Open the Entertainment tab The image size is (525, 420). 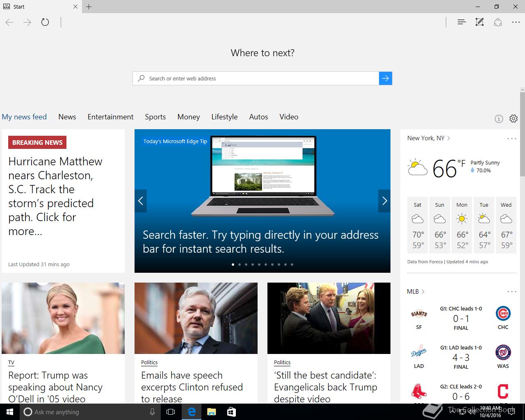(x=110, y=117)
